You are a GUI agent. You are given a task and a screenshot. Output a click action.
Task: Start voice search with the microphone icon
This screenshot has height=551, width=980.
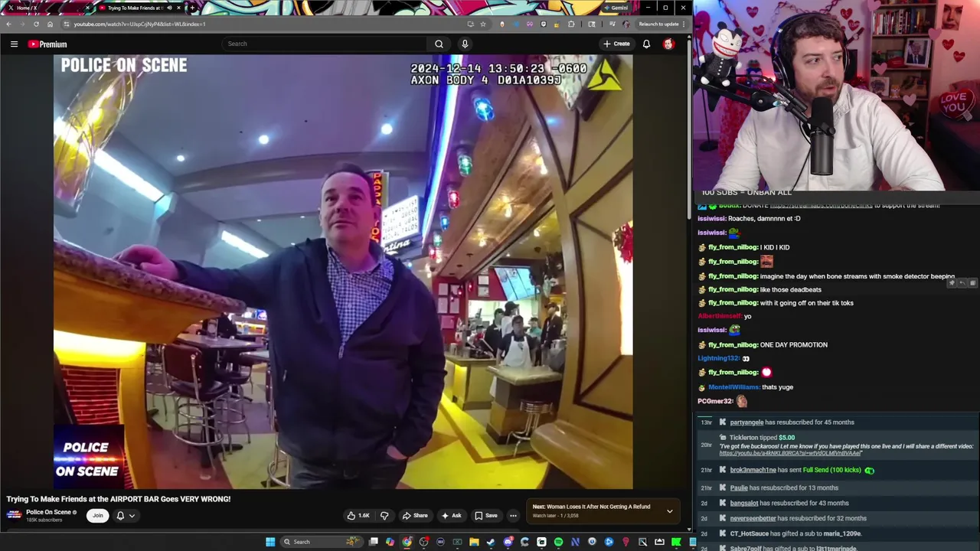tap(464, 44)
